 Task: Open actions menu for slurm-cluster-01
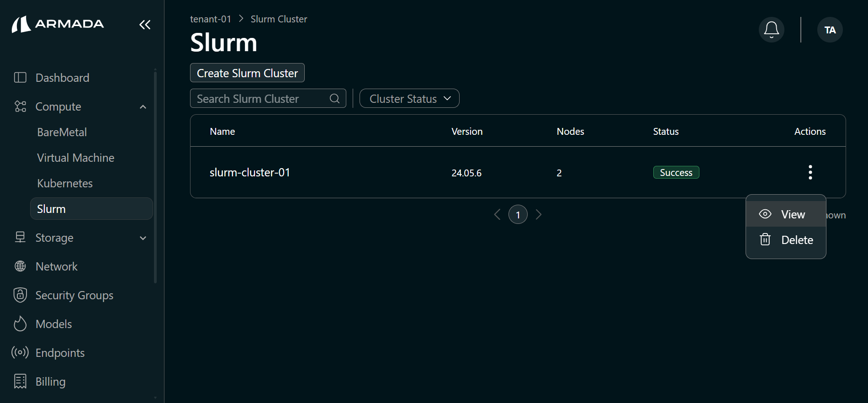[x=810, y=172]
